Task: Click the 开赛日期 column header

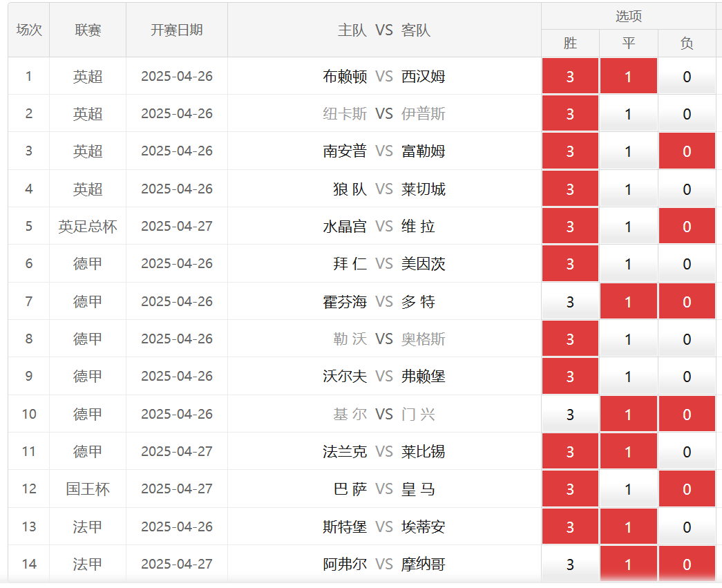Action: (177, 30)
